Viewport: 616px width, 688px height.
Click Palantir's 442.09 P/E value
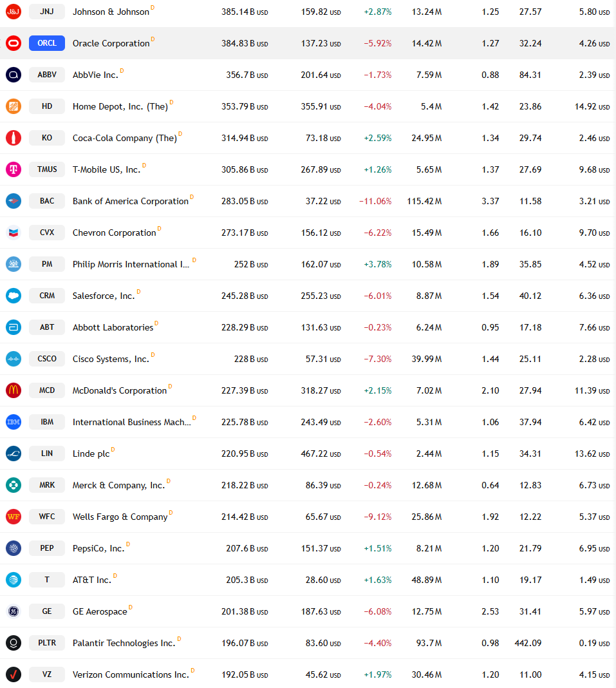(528, 644)
